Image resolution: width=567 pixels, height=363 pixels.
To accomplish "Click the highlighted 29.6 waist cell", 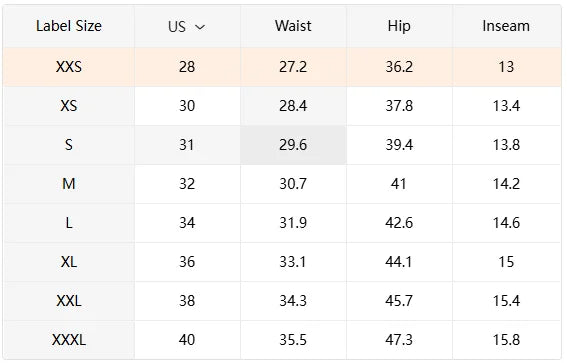I will coord(293,145).
